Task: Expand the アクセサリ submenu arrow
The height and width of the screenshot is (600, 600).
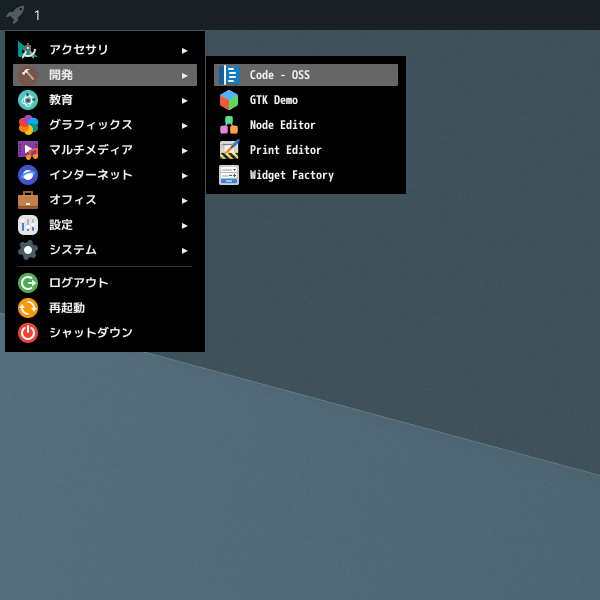Action: pos(184,50)
